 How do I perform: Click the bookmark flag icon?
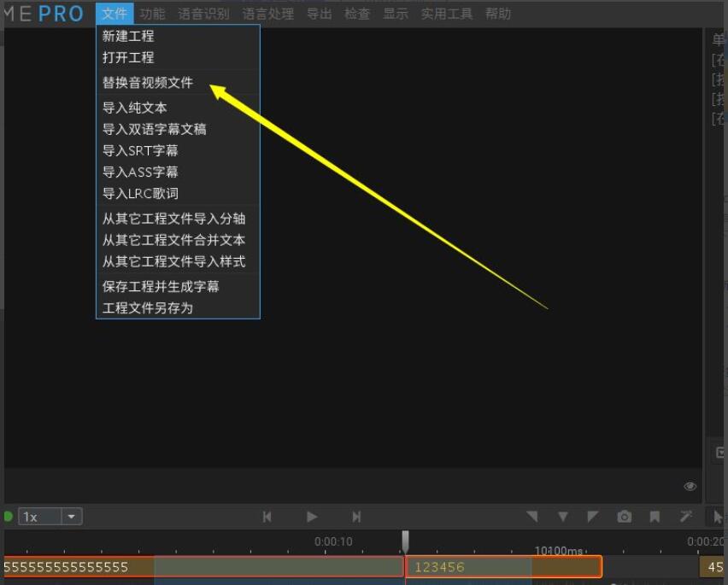coord(655,517)
